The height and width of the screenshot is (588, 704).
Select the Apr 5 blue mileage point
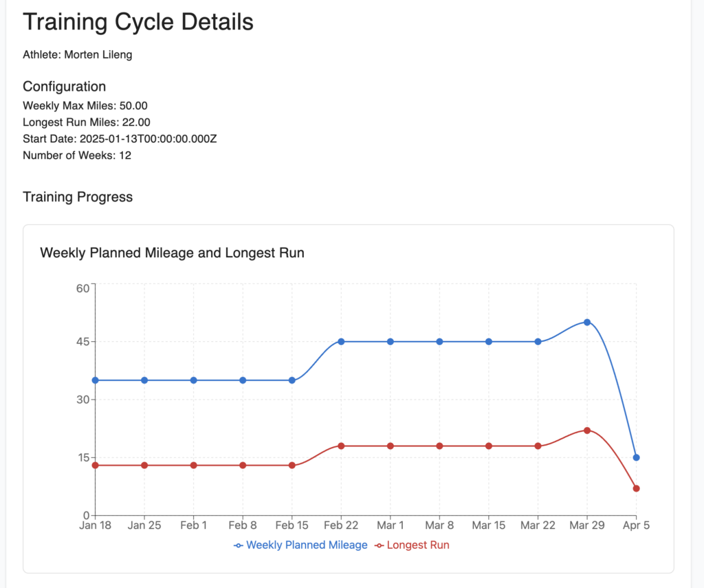(636, 458)
